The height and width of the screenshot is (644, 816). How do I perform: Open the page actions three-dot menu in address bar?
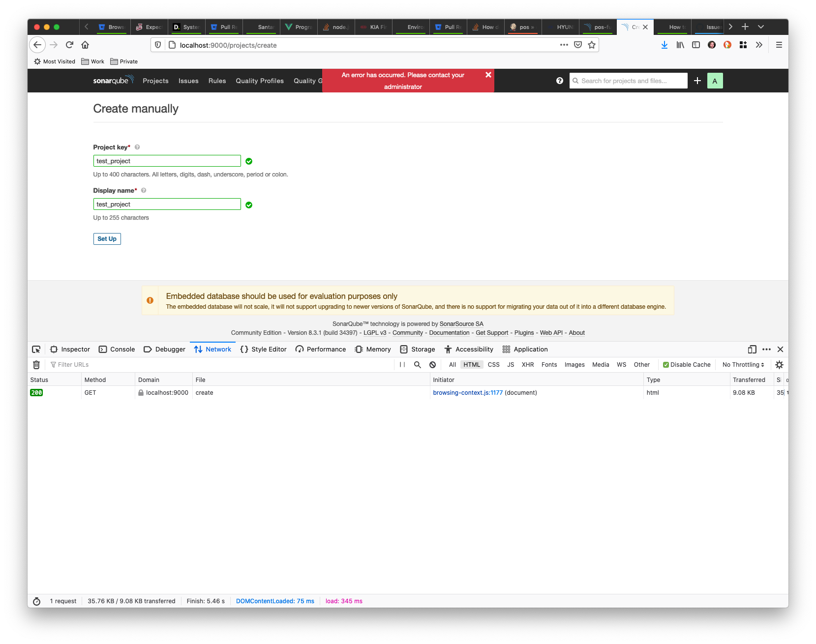tap(564, 45)
